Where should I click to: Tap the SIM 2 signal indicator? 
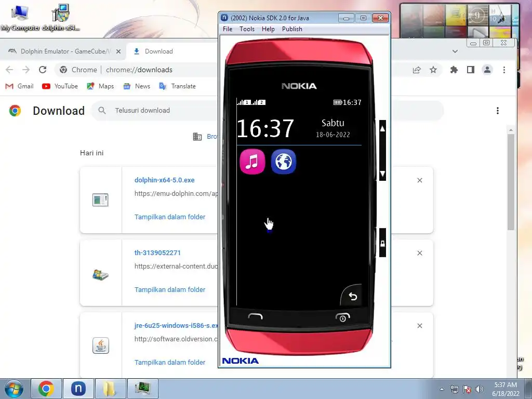[259, 102]
